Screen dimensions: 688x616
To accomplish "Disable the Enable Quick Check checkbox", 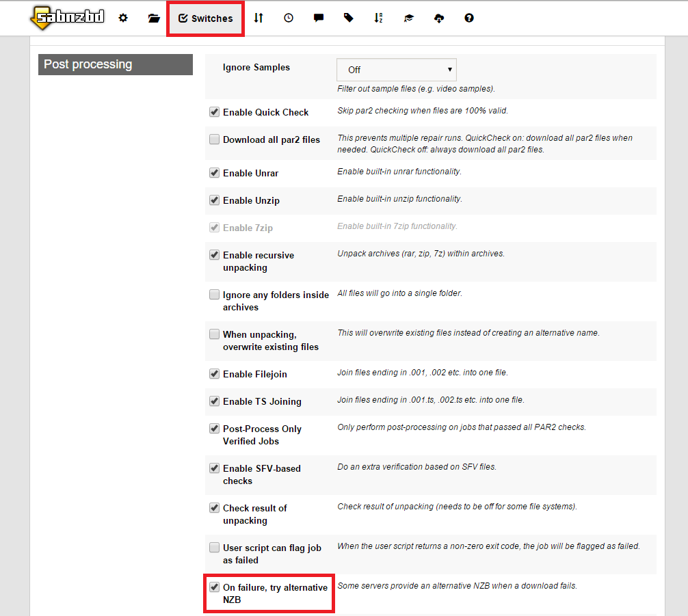I will [214, 112].
